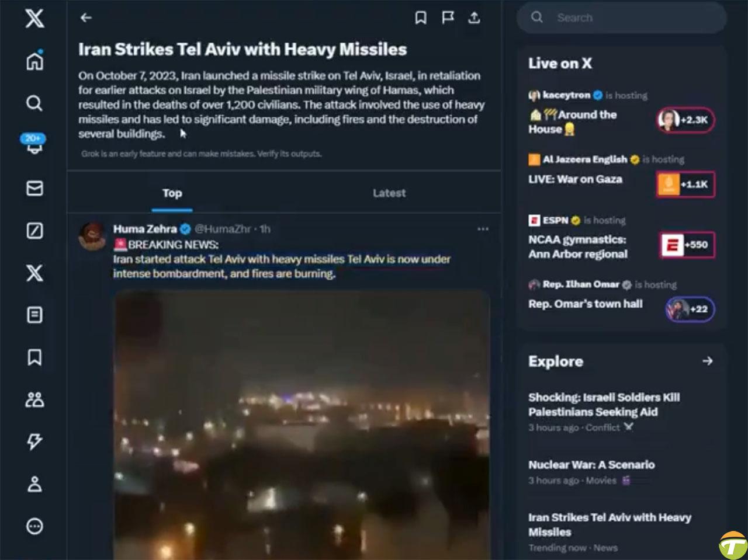Image resolution: width=748 pixels, height=560 pixels.
Task: Open the ESPN host name
Action: click(555, 220)
